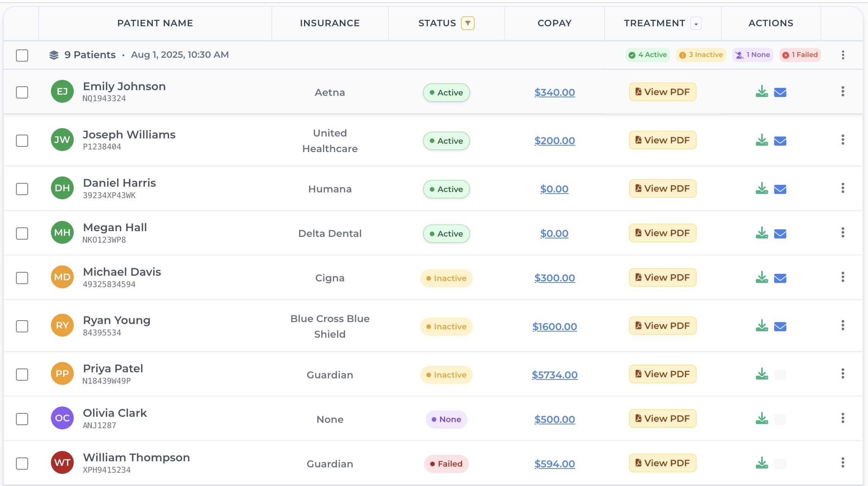Check the select-all patients checkbox
This screenshot has height=486, width=868.
click(22, 55)
